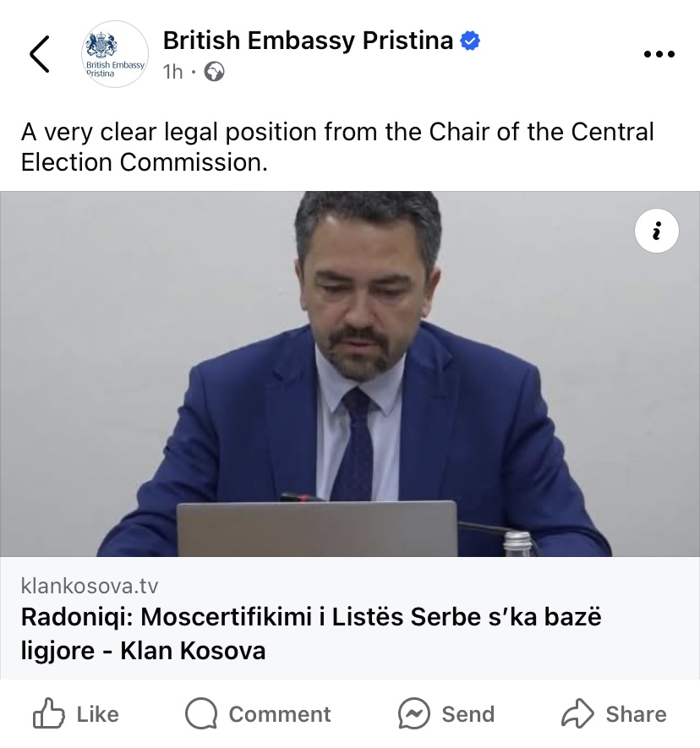Click the 1h post timestamp
Screen dimensions: 700x748
[172, 72]
